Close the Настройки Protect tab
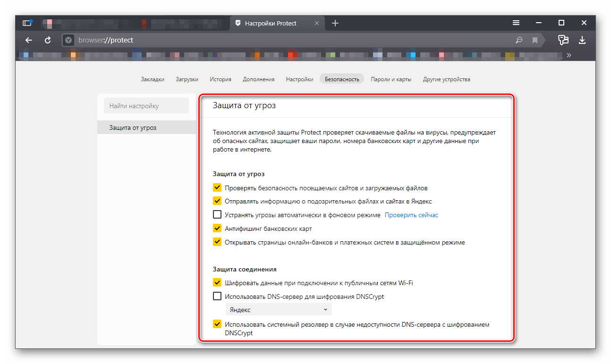Viewport: 611px width, 364px height. [x=317, y=23]
